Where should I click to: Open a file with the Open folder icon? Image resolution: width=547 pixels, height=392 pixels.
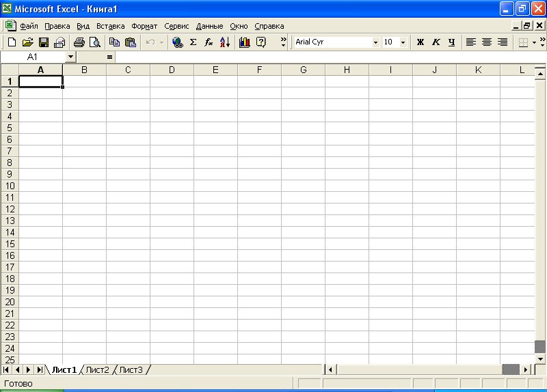coord(27,42)
